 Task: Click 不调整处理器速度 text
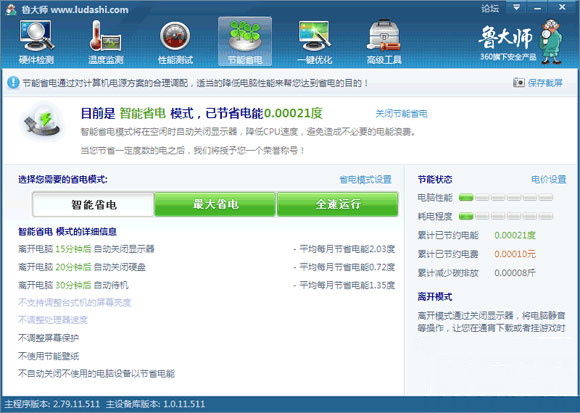click(x=53, y=319)
